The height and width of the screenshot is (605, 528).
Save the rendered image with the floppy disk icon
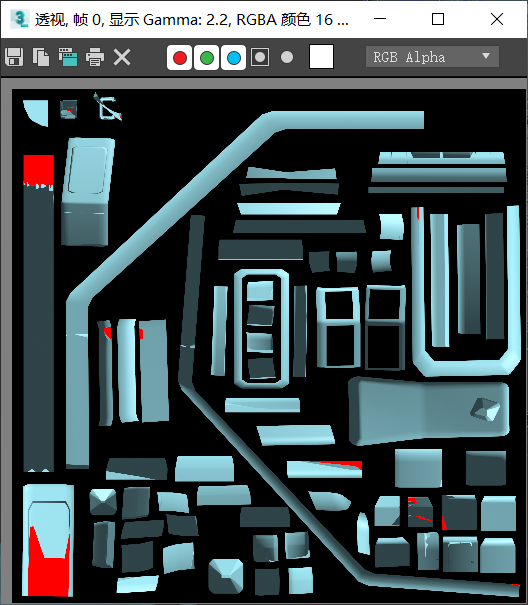pyautogui.click(x=14, y=57)
